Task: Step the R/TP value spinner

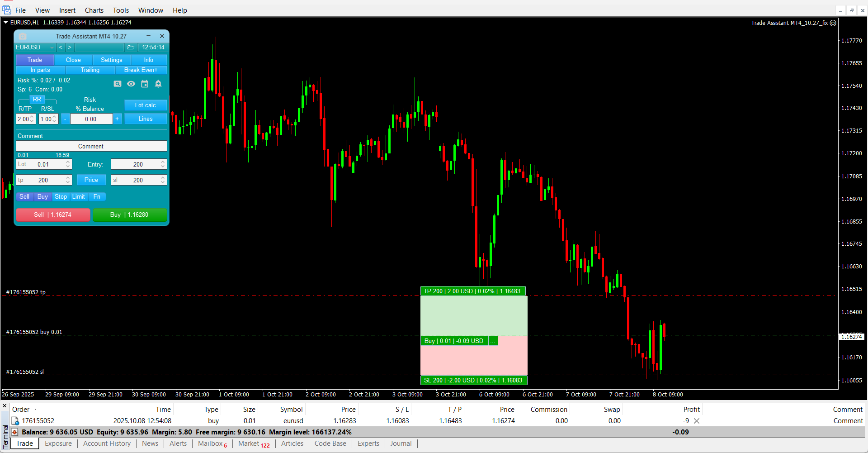Action: (x=32, y=119)
